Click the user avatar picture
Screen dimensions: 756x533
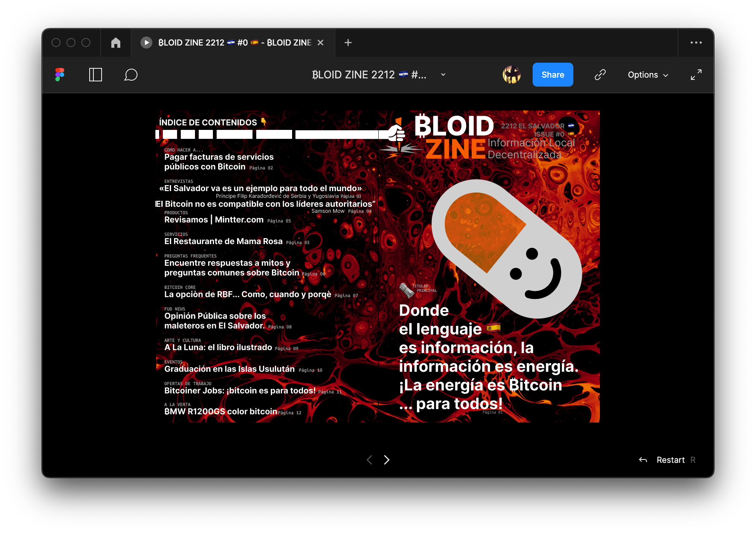[512, 75]
